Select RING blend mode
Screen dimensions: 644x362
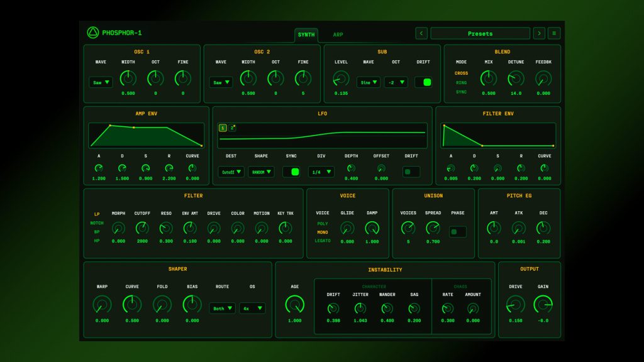(461, 82)
